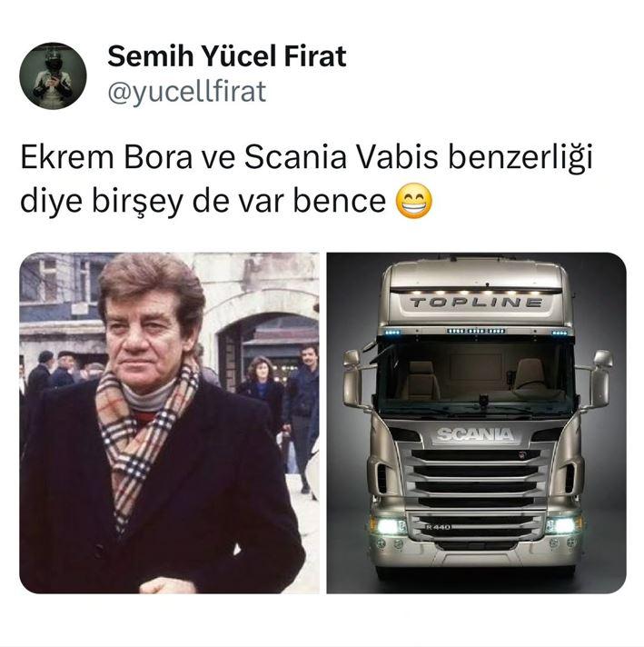
Task: Click the word 'benzerliği' in the tweet
Action: 520,159
